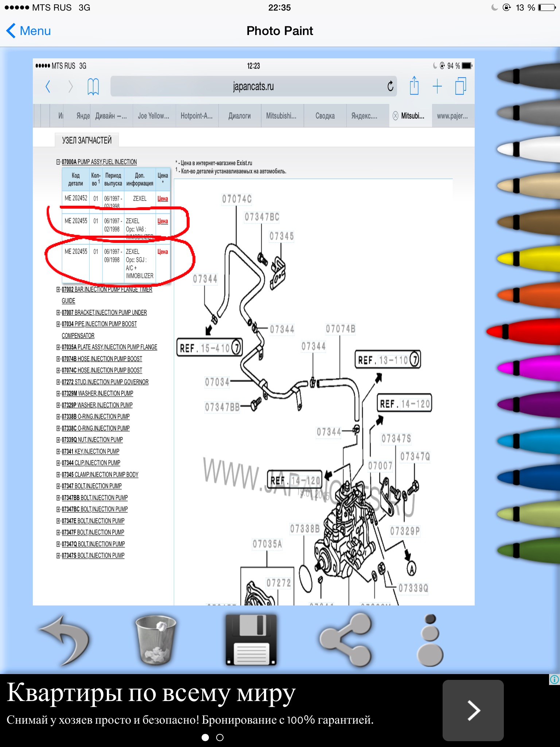Expand the 07007 BRACKET,INJECTION PUMP UNDER node
Screen dimensions: 560x747
[x=58, y=312]
